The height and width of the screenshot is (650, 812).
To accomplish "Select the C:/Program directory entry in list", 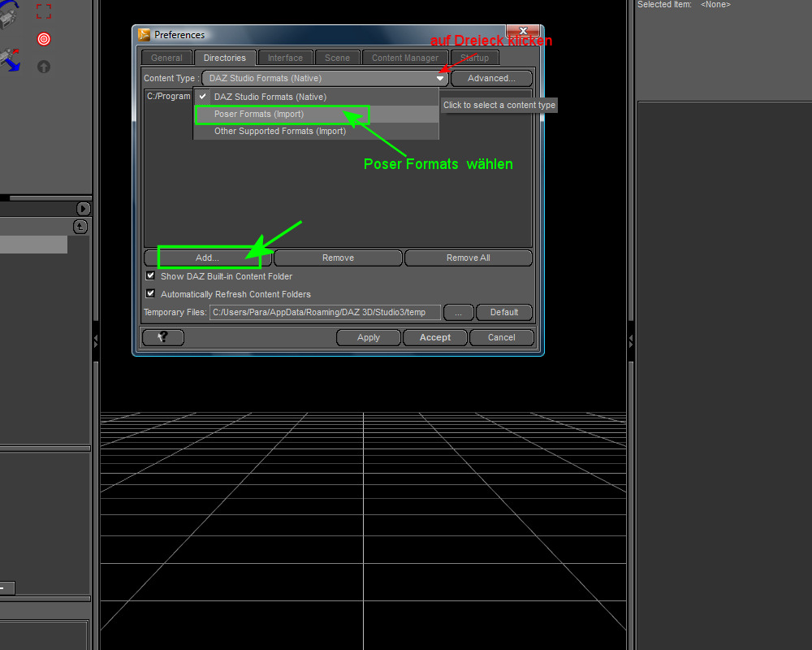I will [x=169, y=96].
